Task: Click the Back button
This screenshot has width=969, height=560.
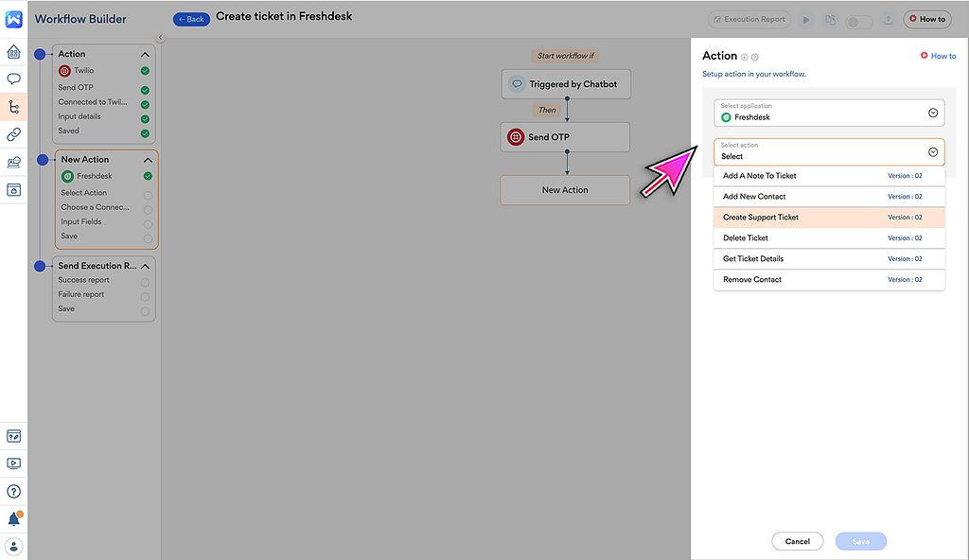Action: [191, 19]
